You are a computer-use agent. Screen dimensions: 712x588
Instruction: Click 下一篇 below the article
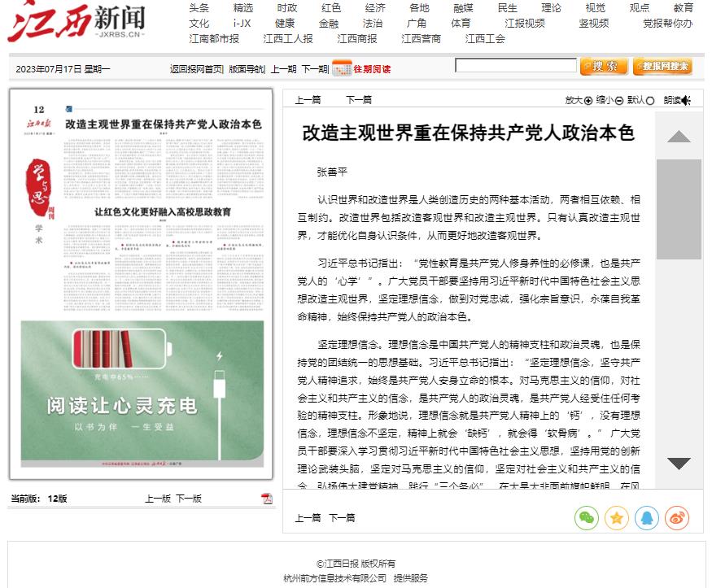point(342,518)
